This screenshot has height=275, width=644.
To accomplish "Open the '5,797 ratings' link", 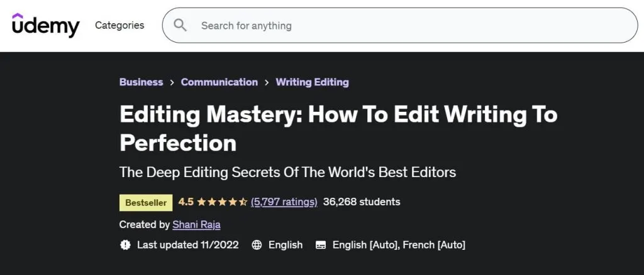I will (x=284, y=202).
